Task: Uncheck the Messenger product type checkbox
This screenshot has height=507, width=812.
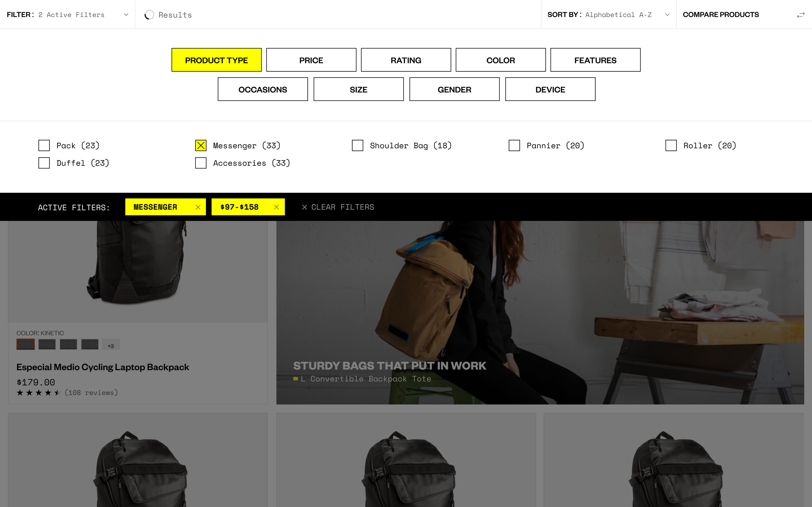Action: click(201, 146)
